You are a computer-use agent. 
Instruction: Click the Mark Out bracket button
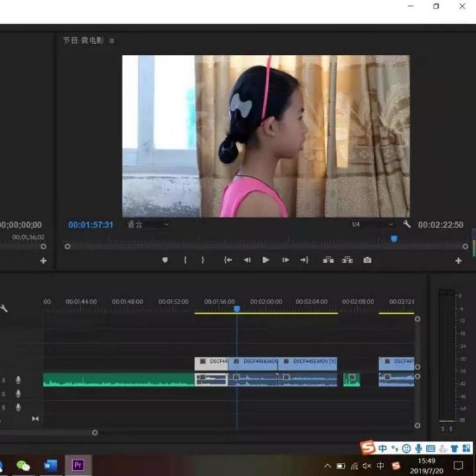pos(203,260)
